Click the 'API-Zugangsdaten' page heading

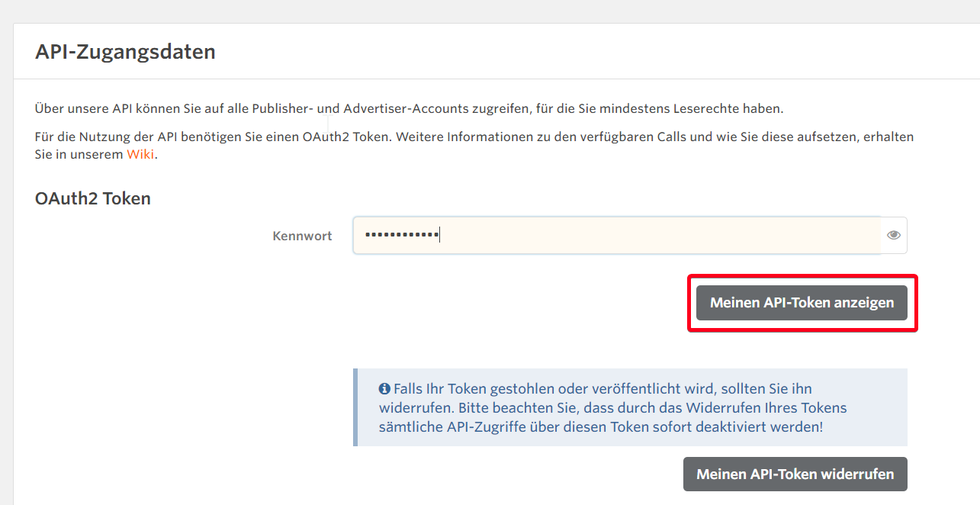click(x=125, y=52)
